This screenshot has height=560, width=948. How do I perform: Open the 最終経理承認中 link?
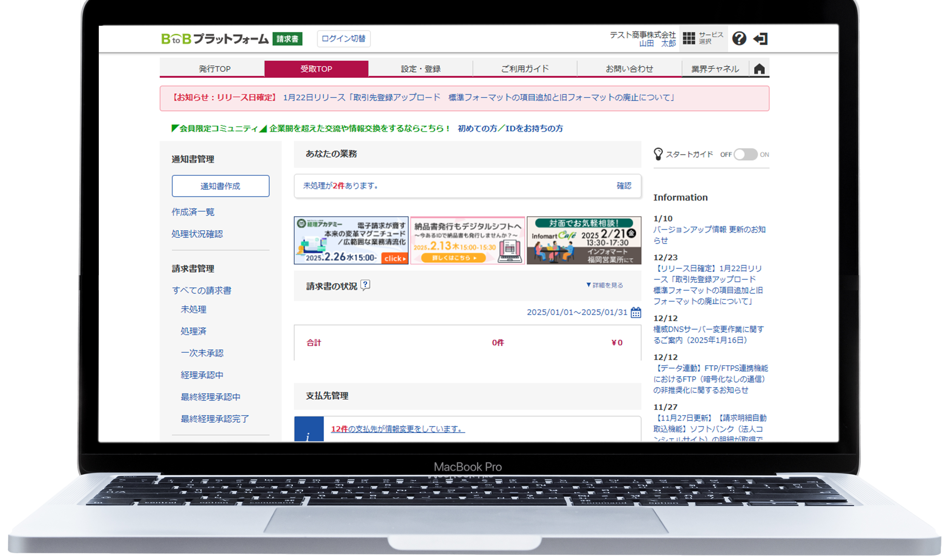[x=210, y=397]
